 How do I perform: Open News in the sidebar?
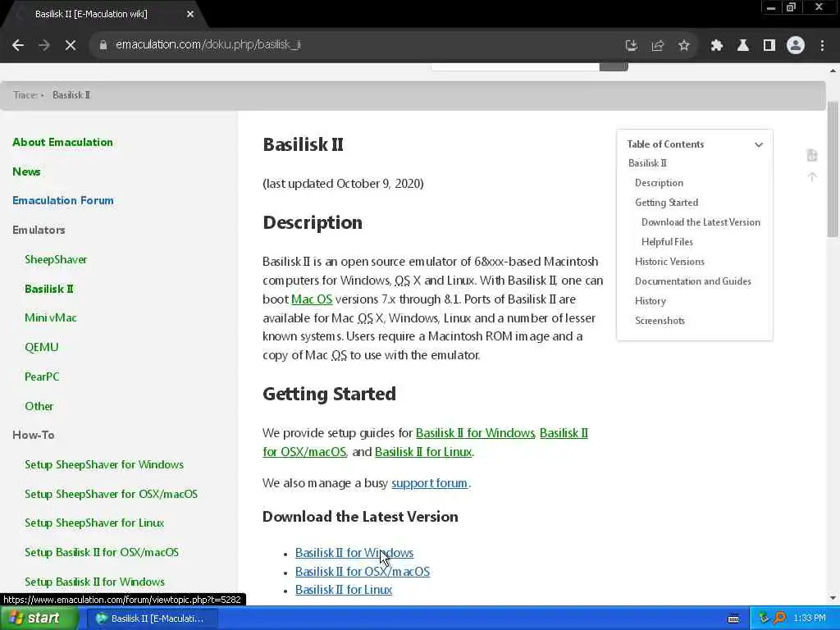click(x=26, y=172)
